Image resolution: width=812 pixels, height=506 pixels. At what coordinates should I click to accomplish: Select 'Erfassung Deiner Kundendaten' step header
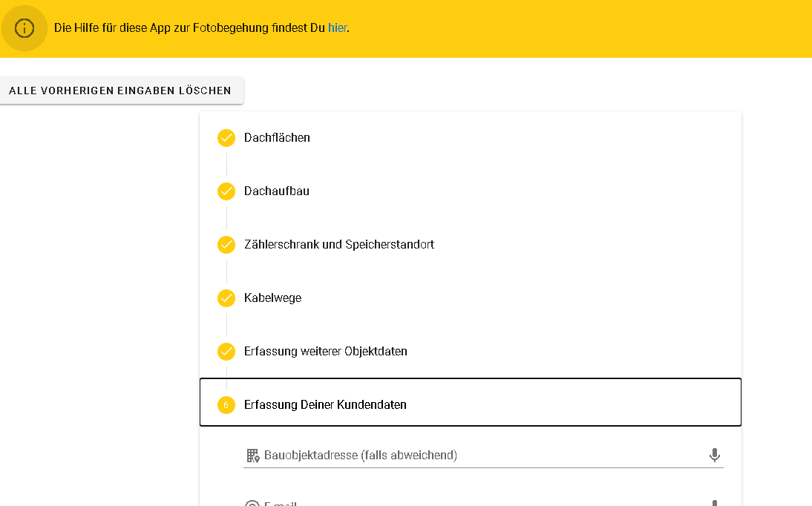click(x=325, y=405)
